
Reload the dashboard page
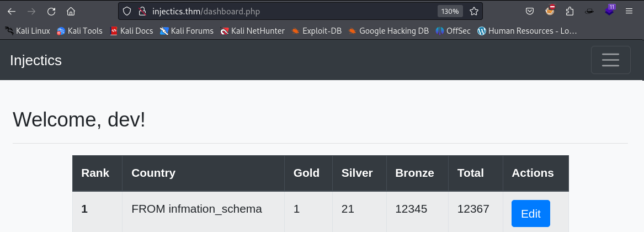[51, 11]
